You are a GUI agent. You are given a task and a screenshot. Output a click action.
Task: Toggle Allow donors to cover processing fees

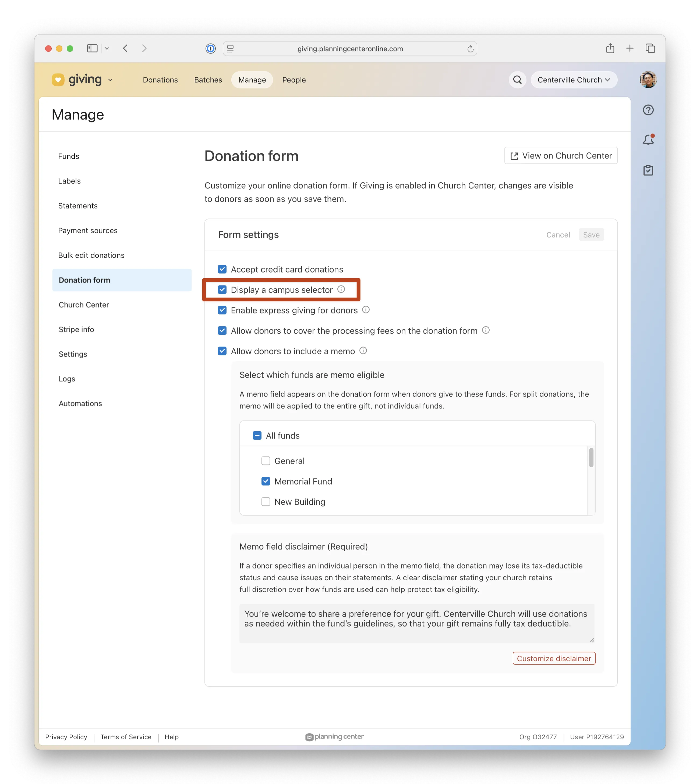click(222, 330)
